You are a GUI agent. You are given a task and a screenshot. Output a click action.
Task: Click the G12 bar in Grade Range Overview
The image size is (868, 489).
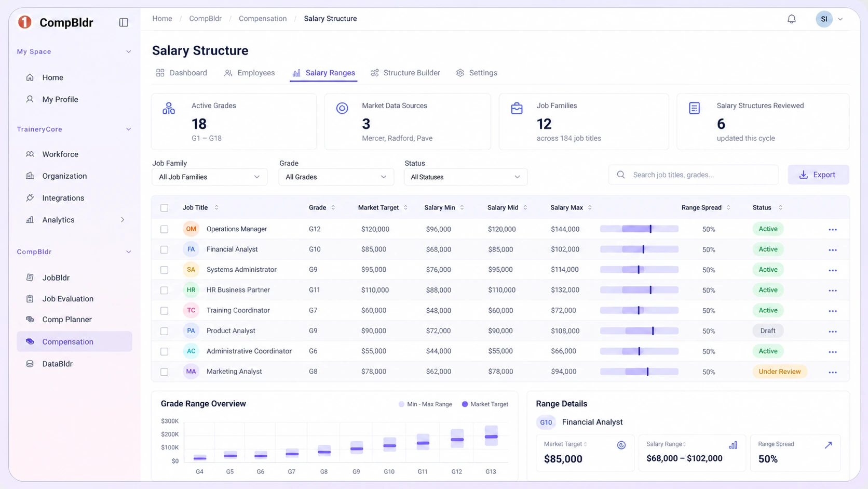point(457,438)
